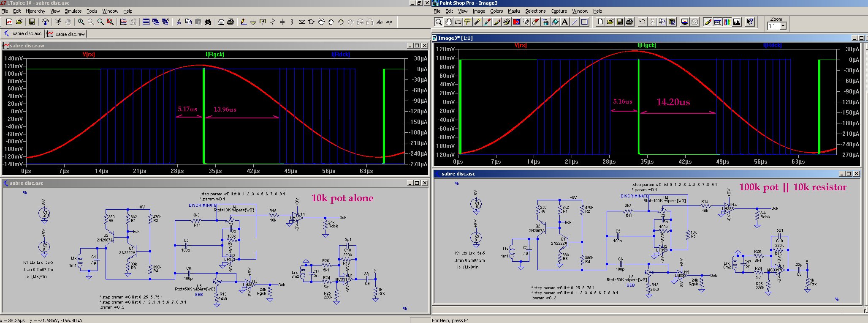Pick the Paint Shop Pro Text tool
This screenshot has height=323, width=868.
click(565, 22)
